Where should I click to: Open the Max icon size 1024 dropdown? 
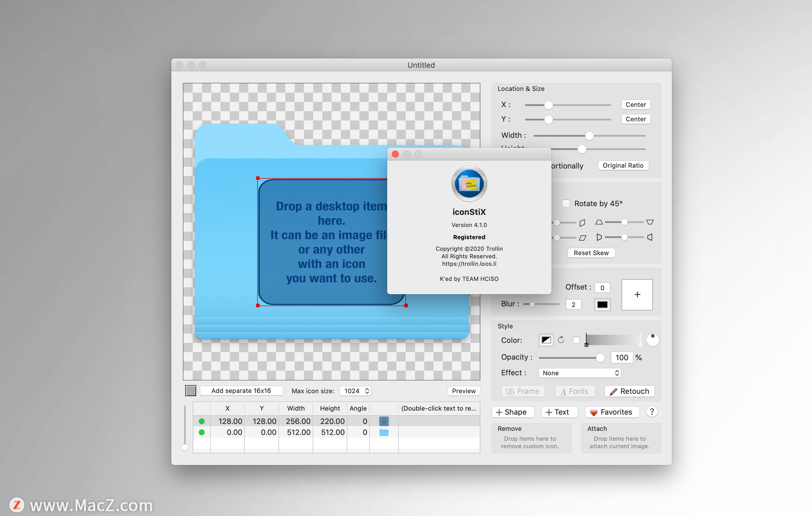(x=355, y=391)
